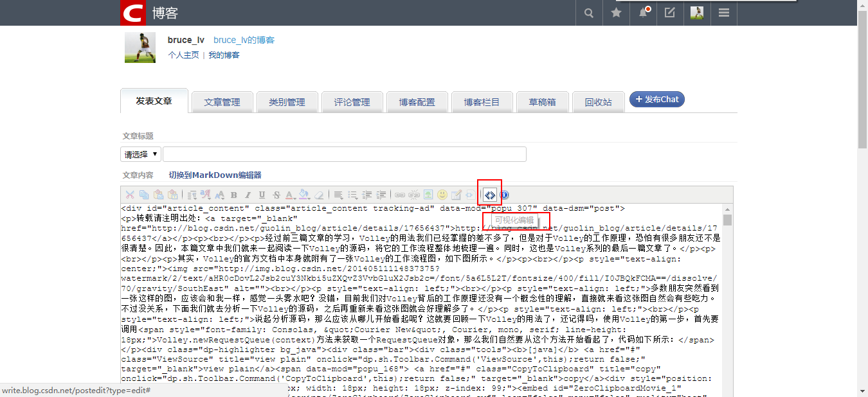Click the insert code snippet icon
This screenshot has height=397, width=868.
[470, 195]
